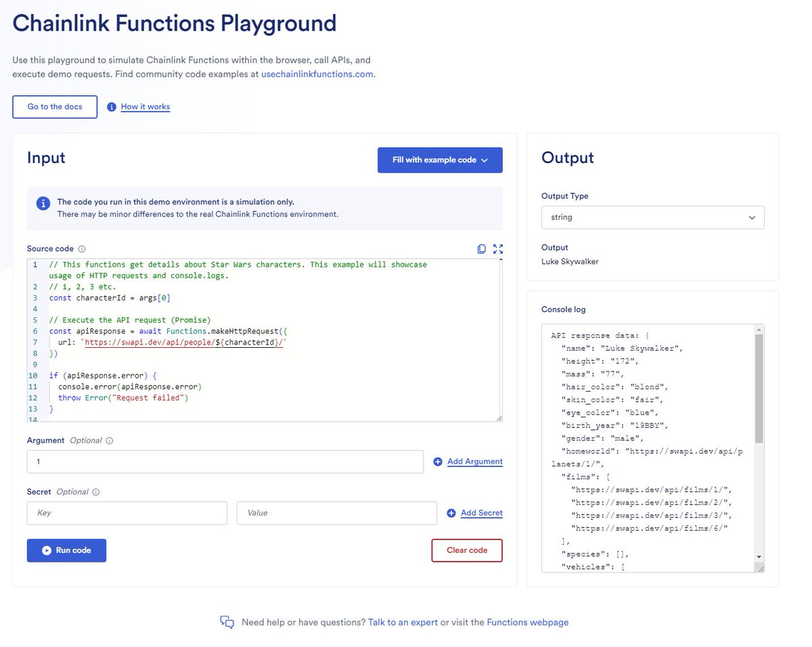Screen dimensions: 812x647
Task: Run the code
Action: coord(66,550)
